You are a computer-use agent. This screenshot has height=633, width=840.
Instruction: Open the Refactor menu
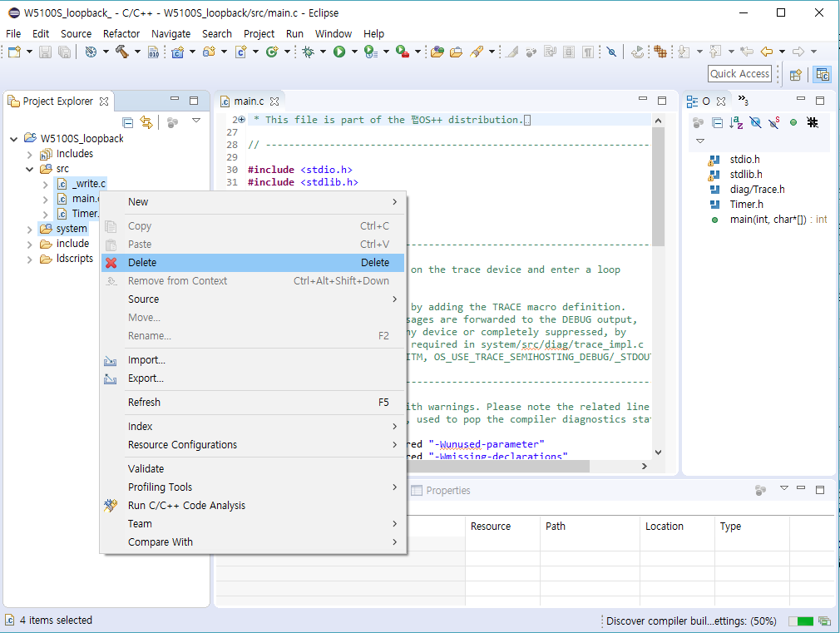pyautogui.click(x=121, y=34)
